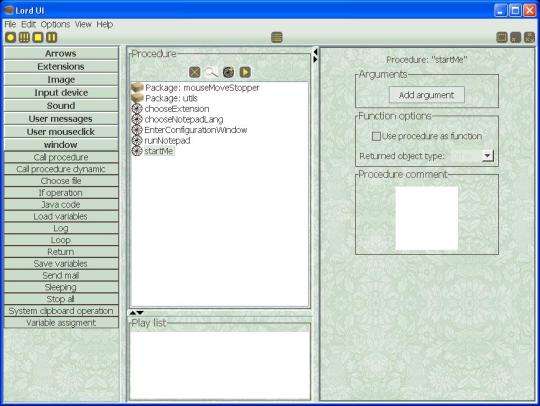Image resolution: width=540 pixels, height=406 pixels.
Task: Click the middle layout icon at toolbar right
Action: (x=516, y=37)
